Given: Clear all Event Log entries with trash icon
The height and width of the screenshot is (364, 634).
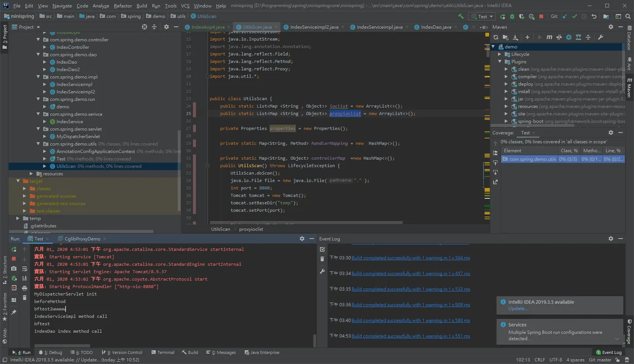Looking at the screenshot, I should (322, 259).
